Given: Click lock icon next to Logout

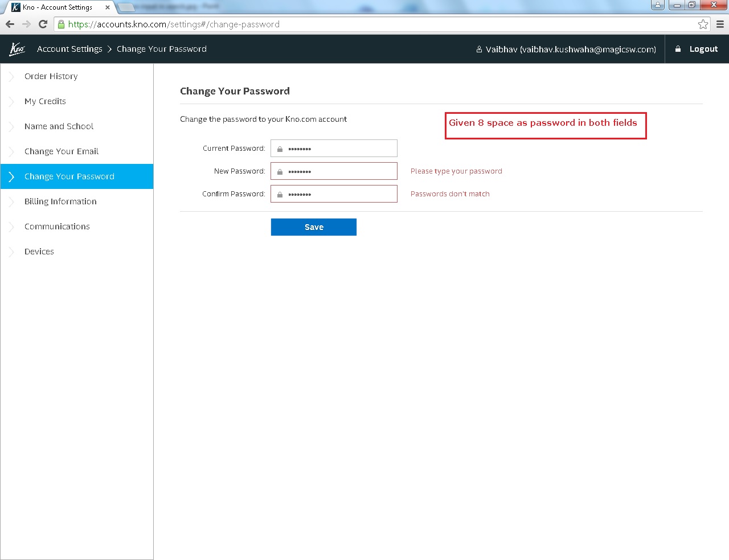Looking at the screenshot, I should tap(678, 49).
